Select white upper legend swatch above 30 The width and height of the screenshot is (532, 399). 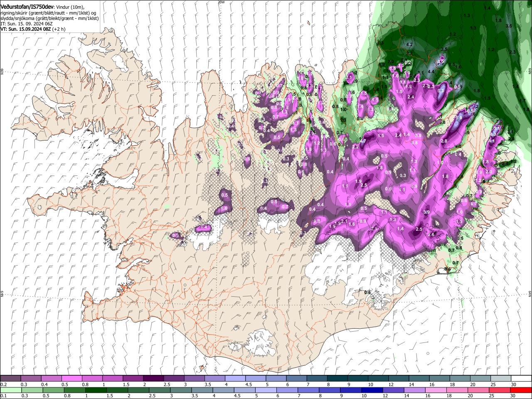point(521,379)
